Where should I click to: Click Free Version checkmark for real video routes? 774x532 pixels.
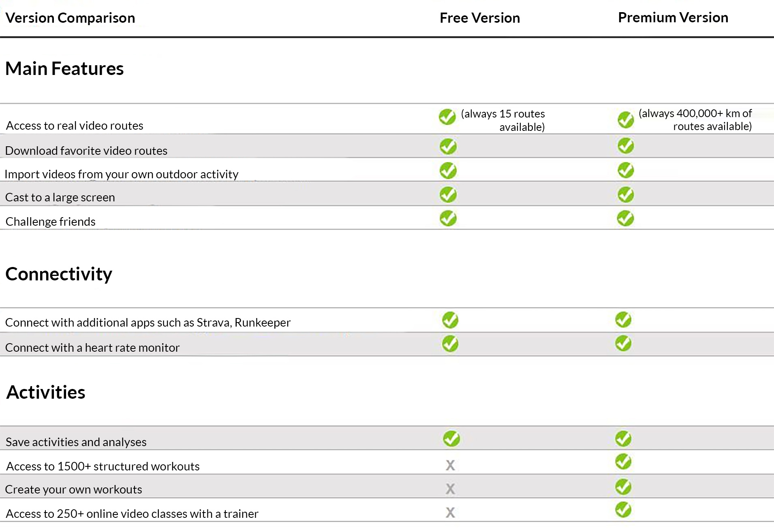click(447, 117)
